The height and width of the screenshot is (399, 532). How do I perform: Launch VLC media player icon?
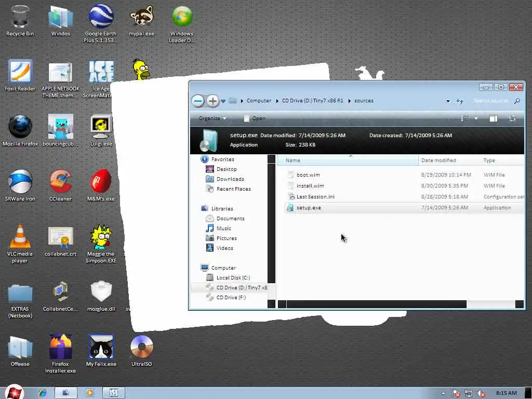[x=20, y=244]
